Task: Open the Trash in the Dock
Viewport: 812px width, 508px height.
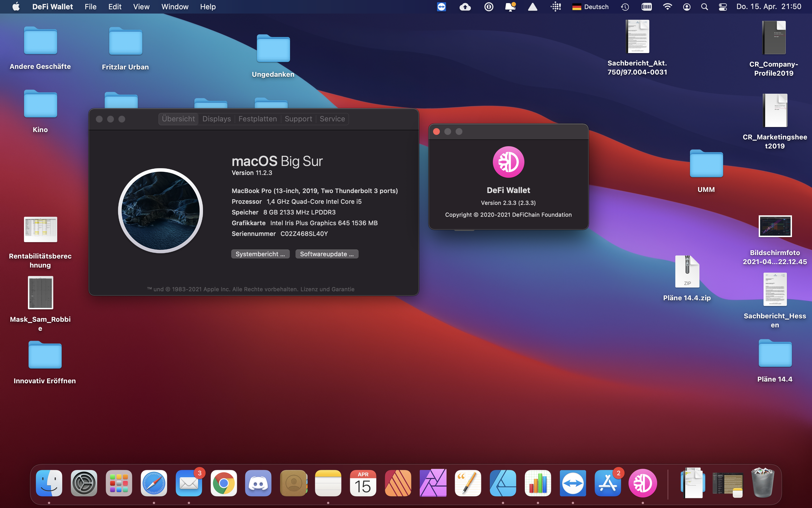Action: [x=763, y=483]
